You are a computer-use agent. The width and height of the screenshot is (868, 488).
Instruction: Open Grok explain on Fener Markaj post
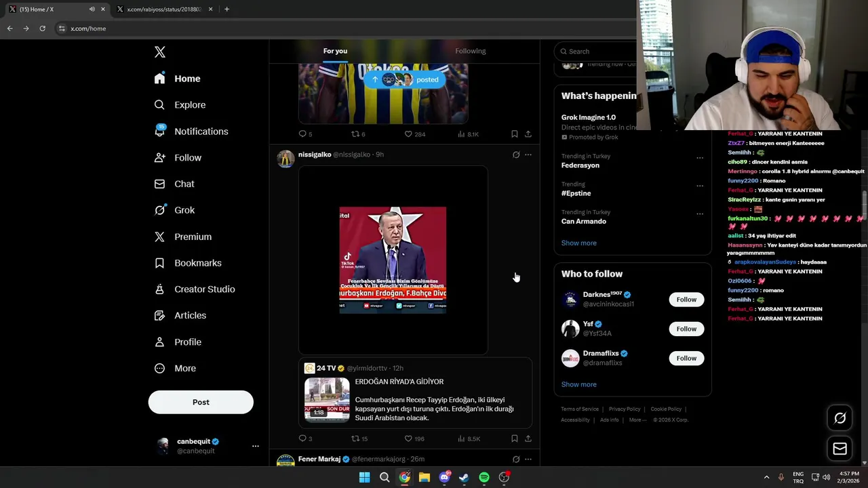pos(516,459)
